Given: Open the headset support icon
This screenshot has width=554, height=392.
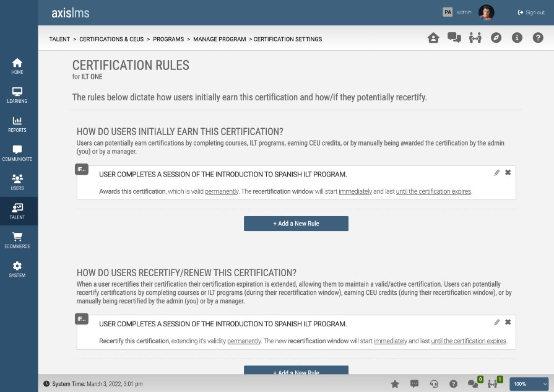Looking at the screenshot, I should pyautogui.click(x=434, y=384).
